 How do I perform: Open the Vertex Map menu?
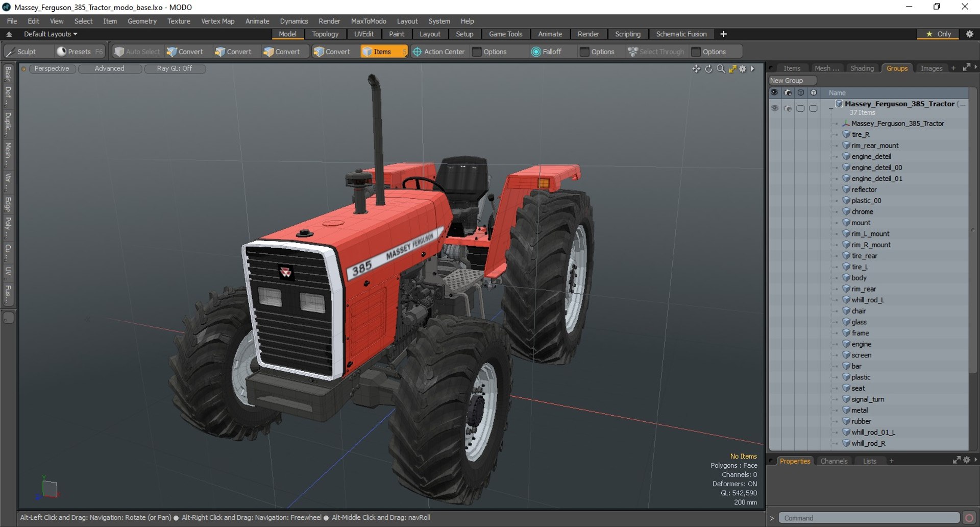[x=218, y=21]
